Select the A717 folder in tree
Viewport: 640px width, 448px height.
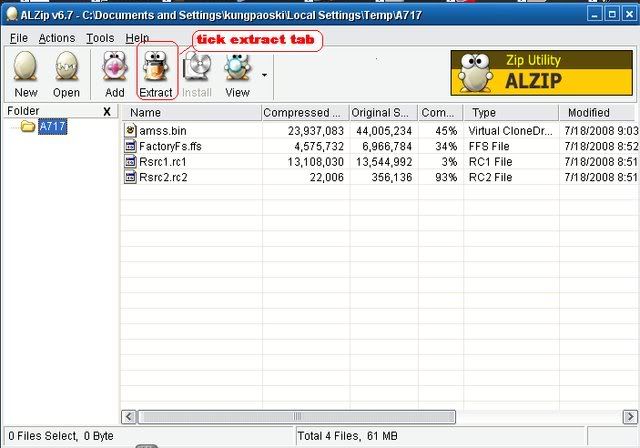click(x=52, y=126)
